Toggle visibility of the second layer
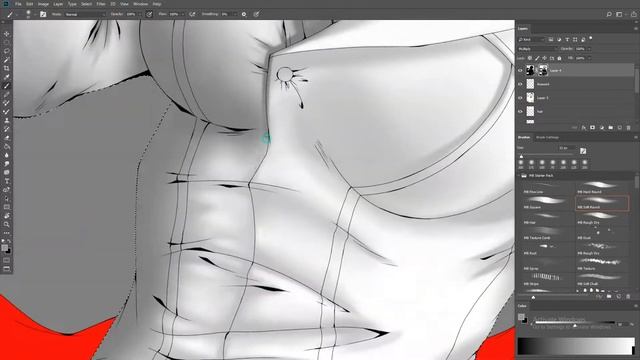Screen dimensions: 640x360 (x=520, y=84)
